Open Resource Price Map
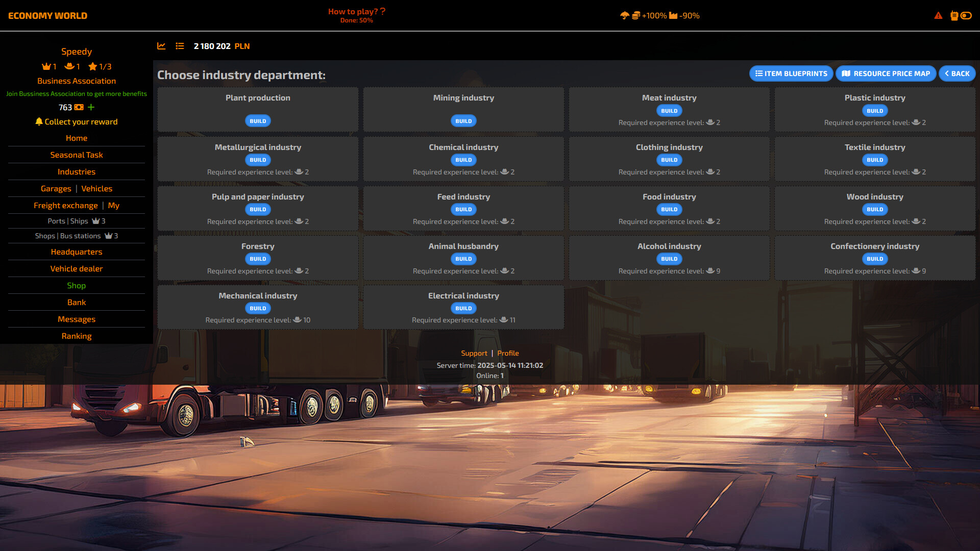 (886, 73)
